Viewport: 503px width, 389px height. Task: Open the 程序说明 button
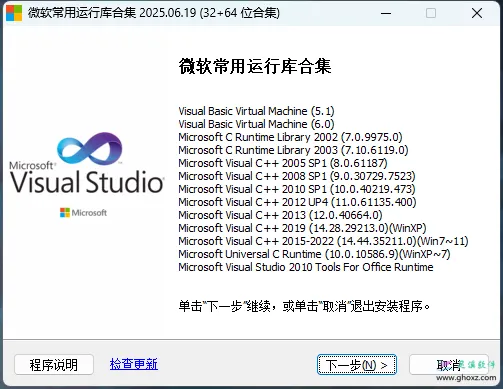click(54, 365)
